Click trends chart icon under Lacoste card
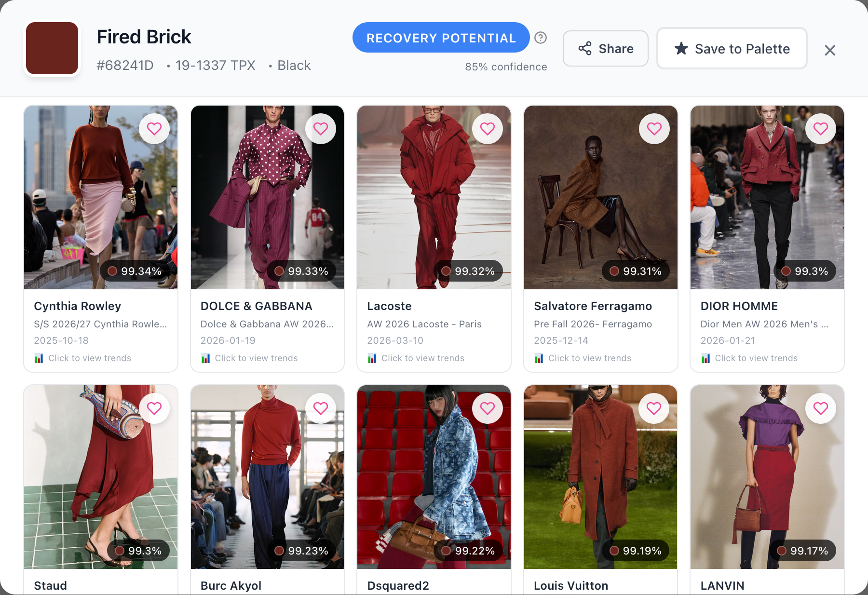868x595 pixels. 372,358
